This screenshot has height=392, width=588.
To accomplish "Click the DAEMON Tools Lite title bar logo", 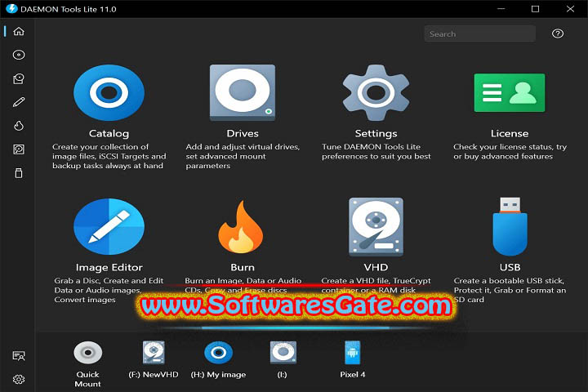I will point(11,9).
